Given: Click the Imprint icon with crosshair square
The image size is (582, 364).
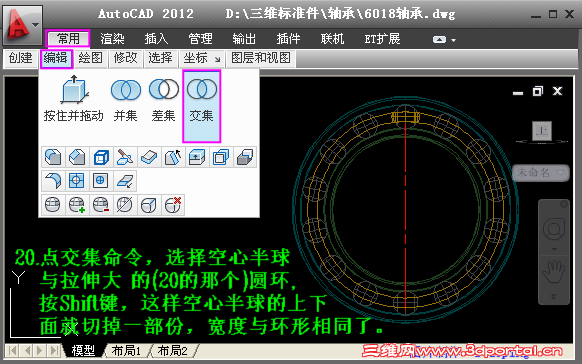Looking at the screenshot, I should 77,181.
